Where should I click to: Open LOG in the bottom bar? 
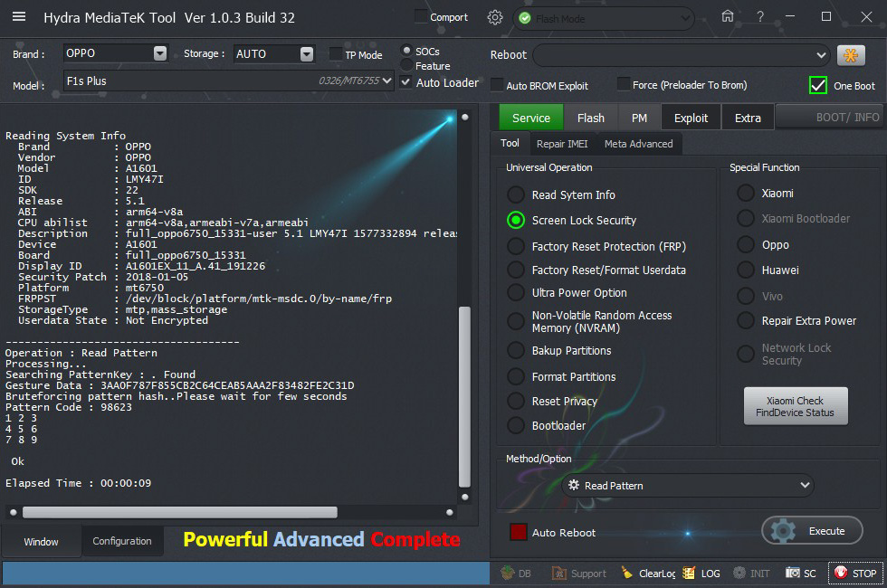click(701, 574)
